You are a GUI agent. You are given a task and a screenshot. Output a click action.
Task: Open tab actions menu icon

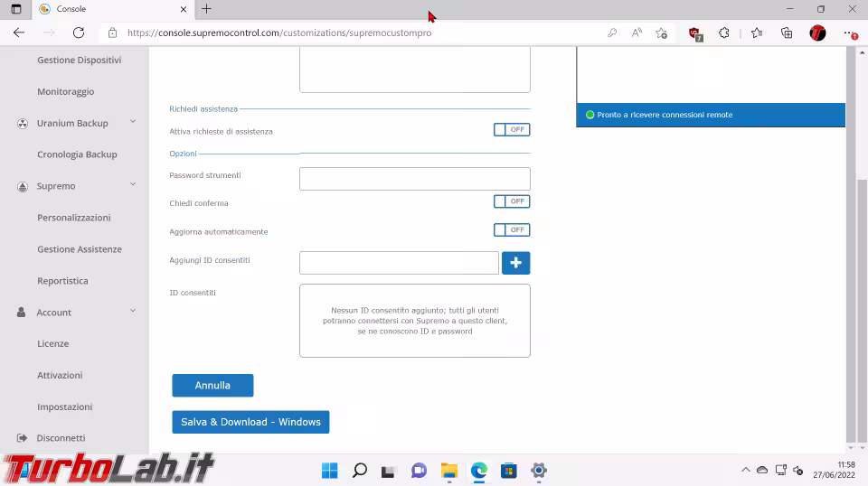click(x=16, y=9)
